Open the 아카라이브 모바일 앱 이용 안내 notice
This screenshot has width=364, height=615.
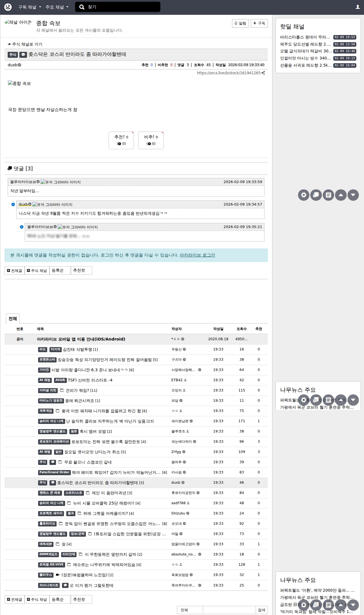pos(81,339)
